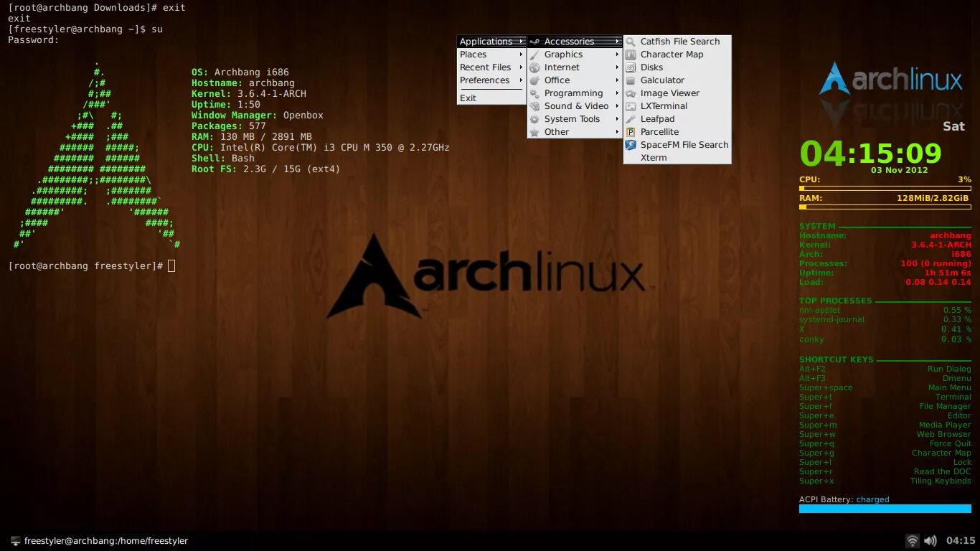Click the Graphics category icon

tap(534, 55)
